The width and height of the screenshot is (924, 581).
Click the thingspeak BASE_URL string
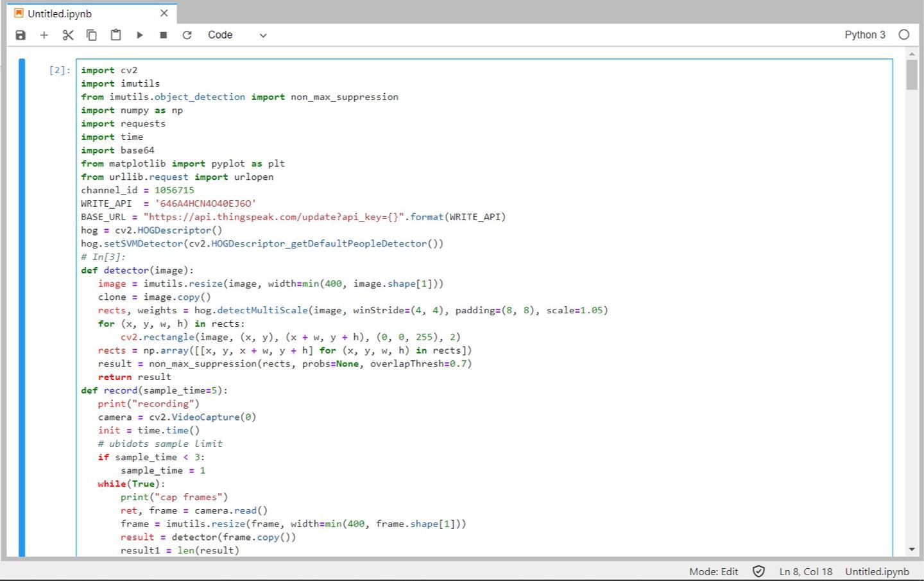tap(274, 217)
